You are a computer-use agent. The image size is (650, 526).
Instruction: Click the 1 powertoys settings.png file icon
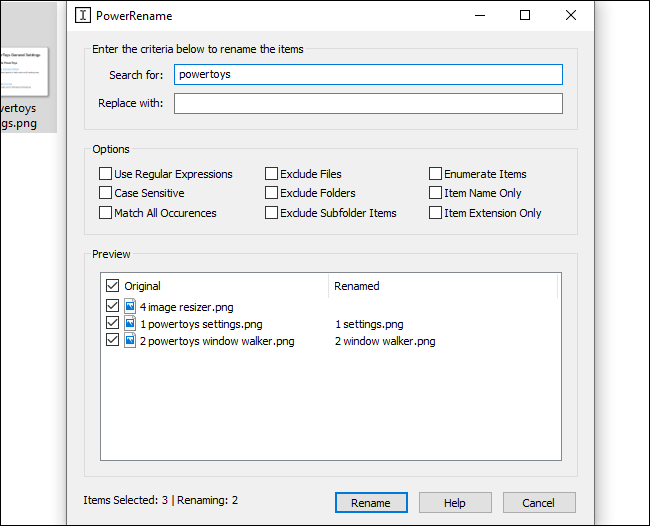(130, 324)
